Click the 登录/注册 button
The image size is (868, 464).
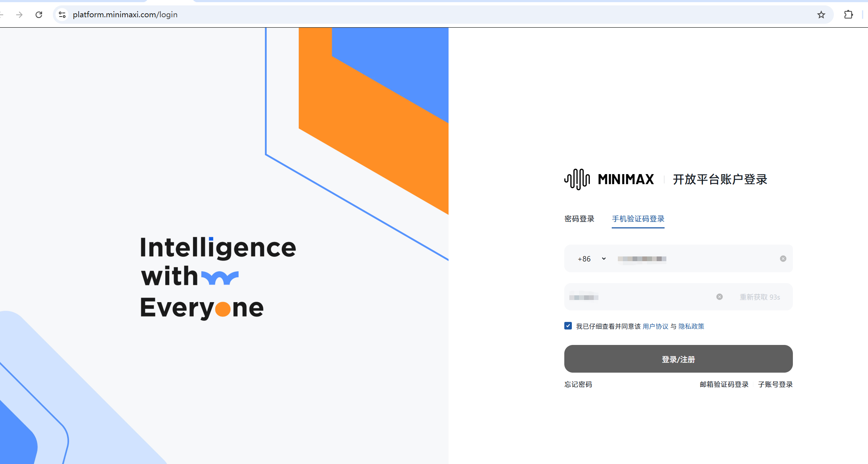pos(678,359)
